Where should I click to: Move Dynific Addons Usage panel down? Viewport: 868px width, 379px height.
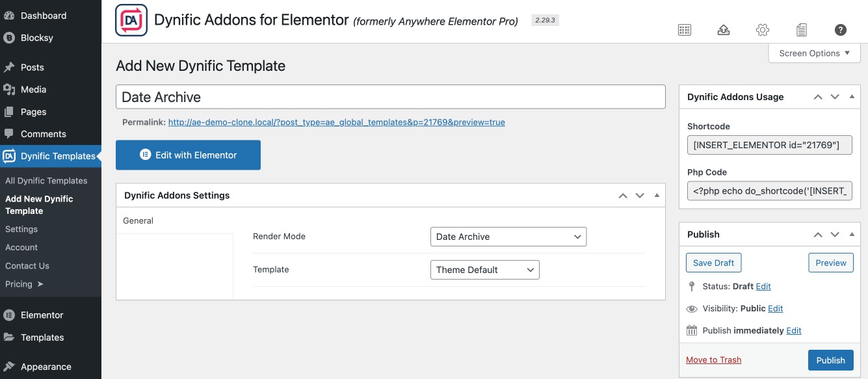835,97
